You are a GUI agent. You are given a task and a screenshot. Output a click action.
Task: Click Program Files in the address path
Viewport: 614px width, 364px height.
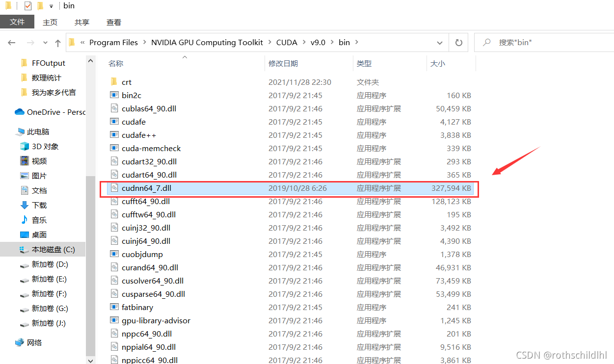[113, 43]
